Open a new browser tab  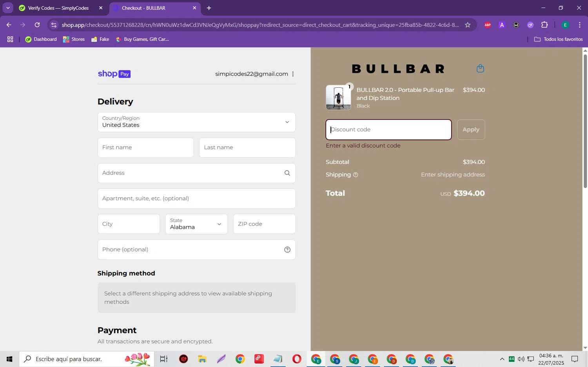[x=209, y=8]
